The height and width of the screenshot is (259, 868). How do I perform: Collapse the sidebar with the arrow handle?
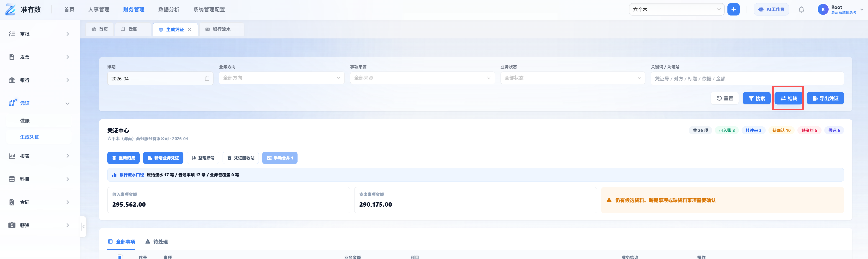tap(83, 226)
